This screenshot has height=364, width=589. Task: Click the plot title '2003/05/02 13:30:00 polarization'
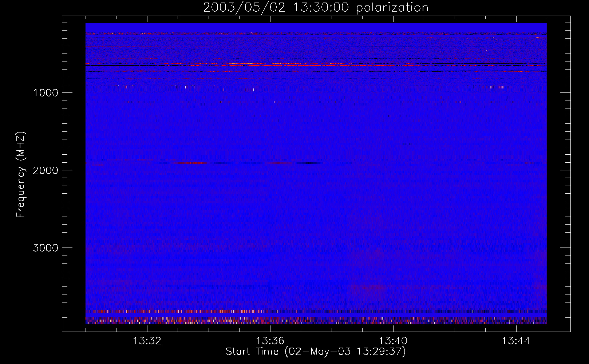pos(316,8)
